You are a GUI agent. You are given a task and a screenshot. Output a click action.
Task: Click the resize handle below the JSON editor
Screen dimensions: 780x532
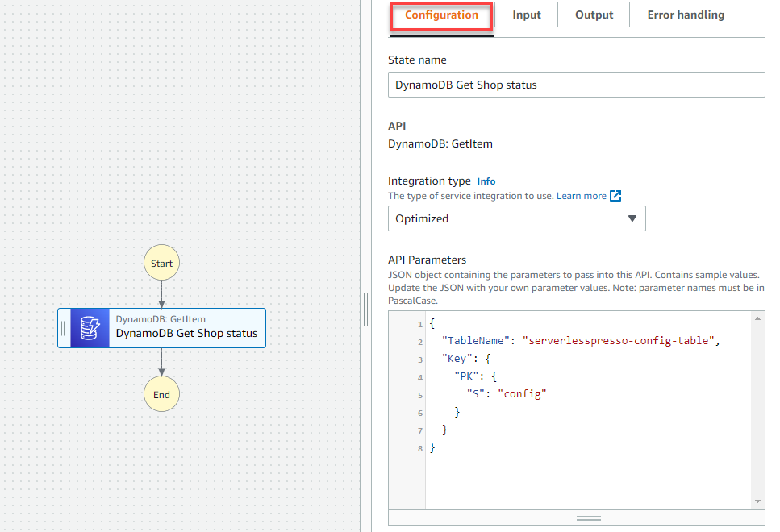click(x=589, y=518)
